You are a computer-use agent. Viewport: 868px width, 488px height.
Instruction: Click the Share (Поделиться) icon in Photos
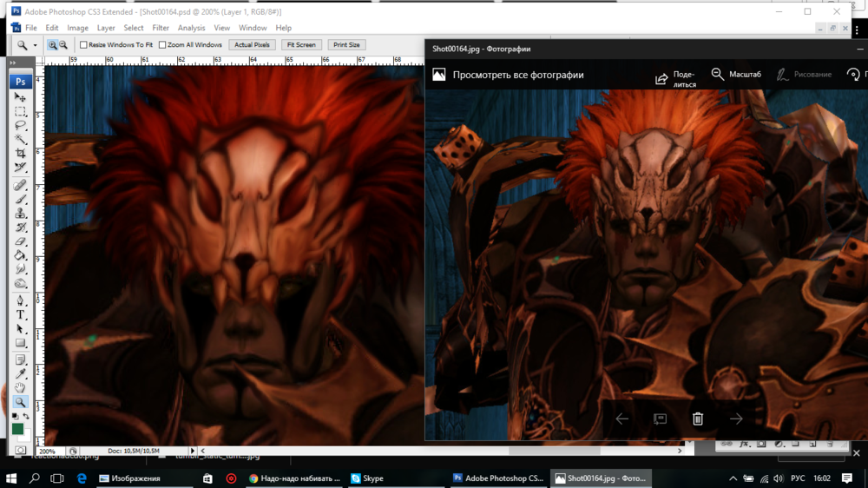(x=661, y=78)
